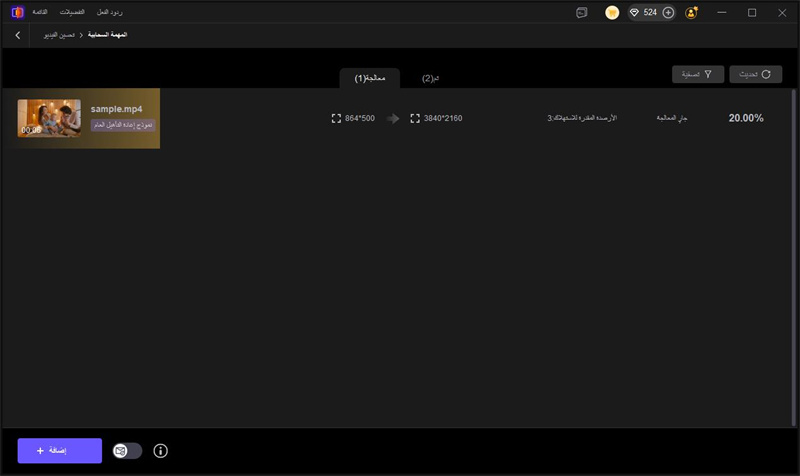Click the info icon at bottom

[161, 451]
